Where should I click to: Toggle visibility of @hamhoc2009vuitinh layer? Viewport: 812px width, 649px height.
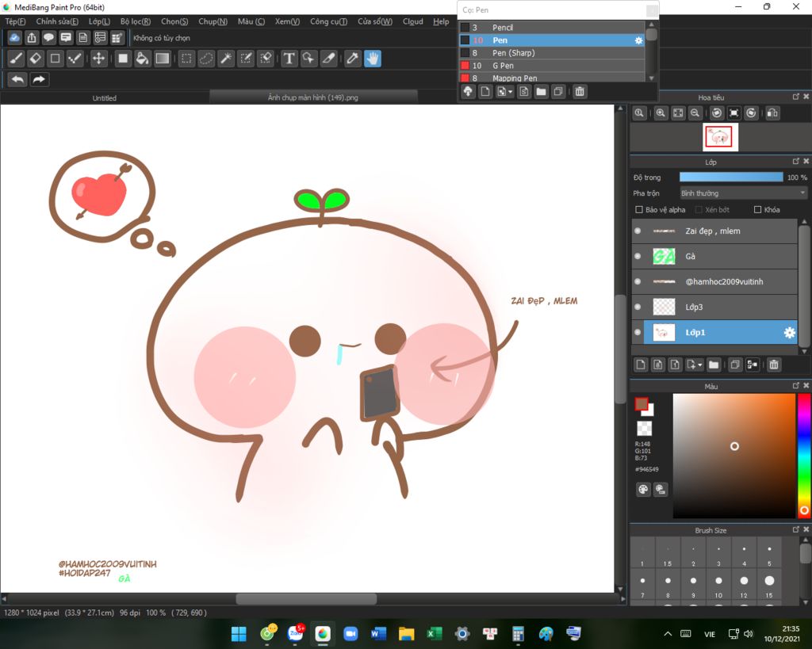pos(638,281)
